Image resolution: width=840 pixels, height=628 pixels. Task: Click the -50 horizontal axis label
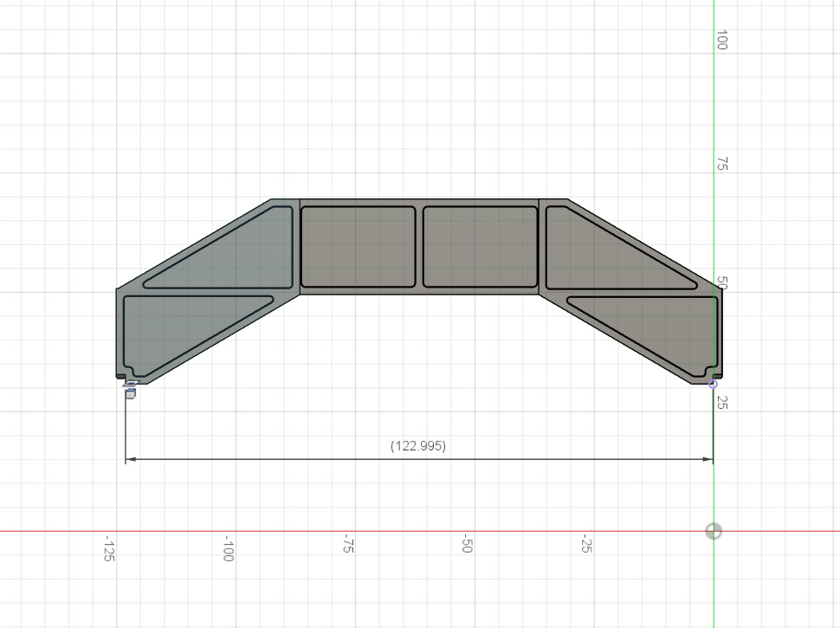(x=467, y=543)
